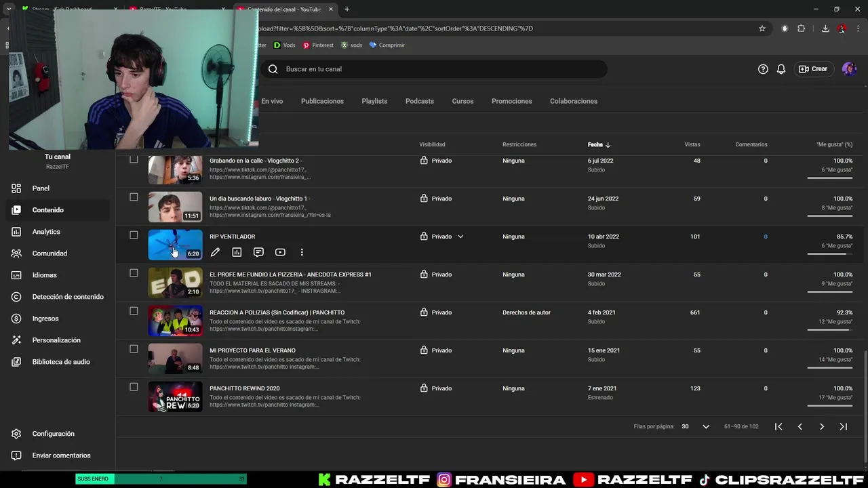Open browser downloads icon
This screenshot has width=868, height=488.
pos(825,28)
